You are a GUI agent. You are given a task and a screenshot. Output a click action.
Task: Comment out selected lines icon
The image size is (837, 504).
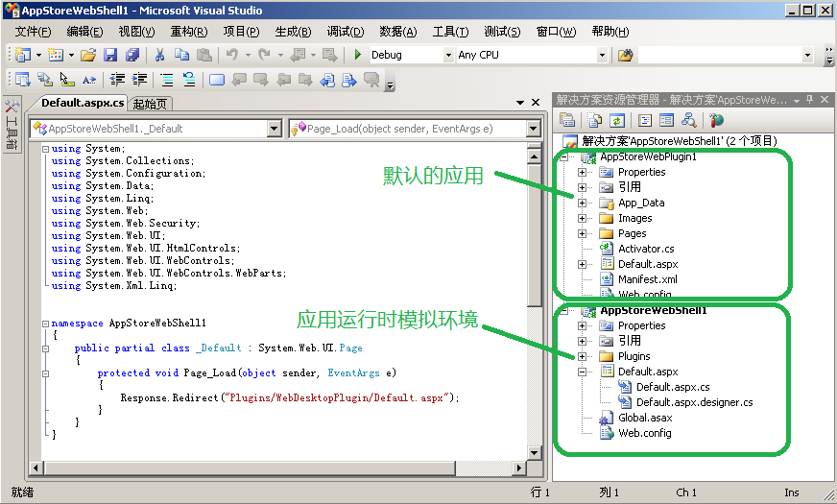coord(167,80)
